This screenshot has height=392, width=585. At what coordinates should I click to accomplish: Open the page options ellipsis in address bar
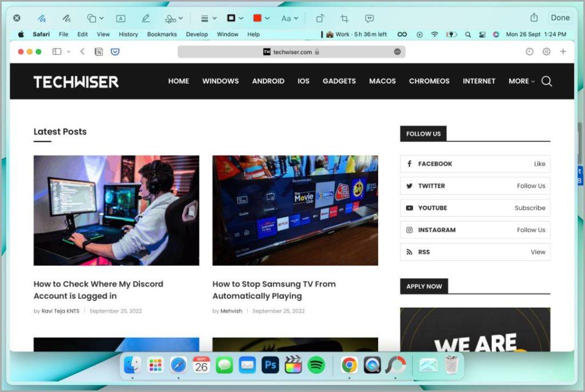click(x=398, y=52)
